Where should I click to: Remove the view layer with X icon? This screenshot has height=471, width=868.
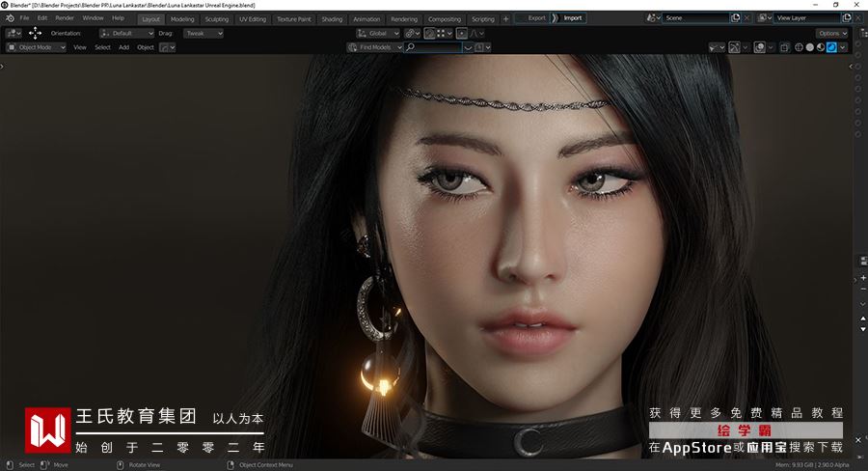point(858,18)
